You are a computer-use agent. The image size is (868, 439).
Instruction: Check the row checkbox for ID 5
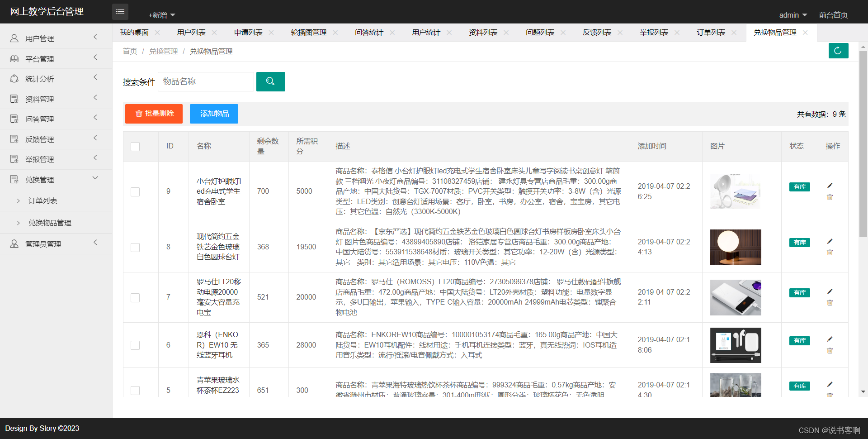[x=135, y=391]
